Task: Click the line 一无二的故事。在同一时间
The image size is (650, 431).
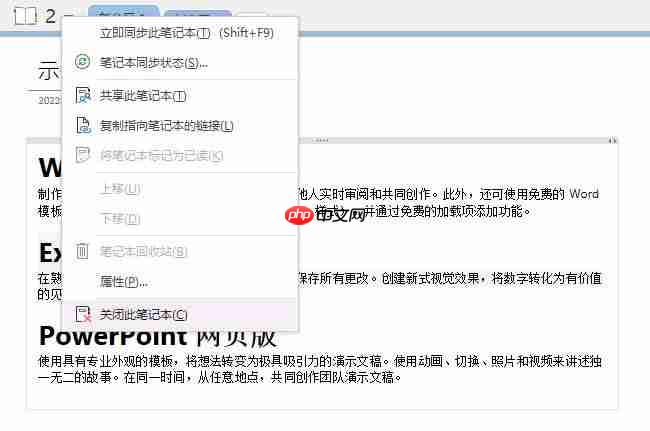Action: pos(220,377)
